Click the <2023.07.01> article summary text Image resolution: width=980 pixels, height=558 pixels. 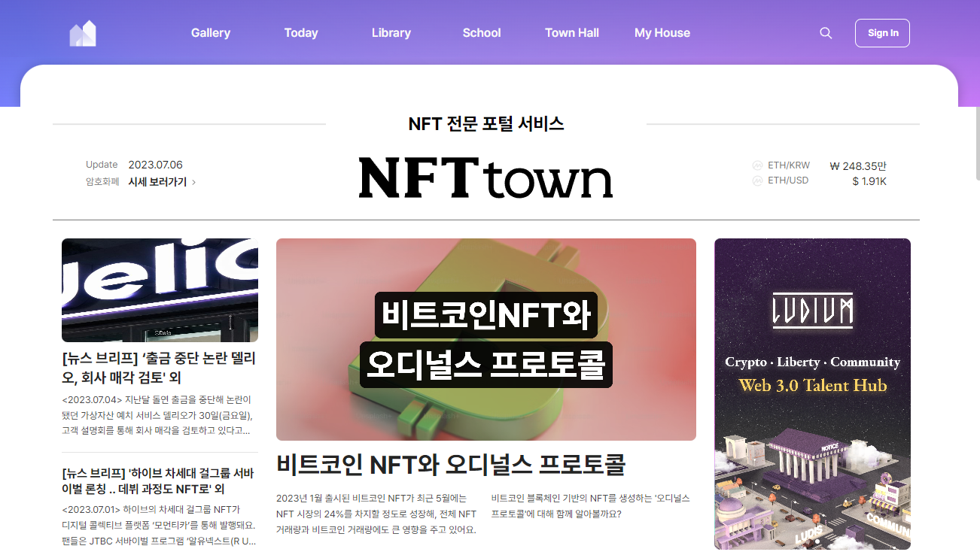[x=160, y=525]
